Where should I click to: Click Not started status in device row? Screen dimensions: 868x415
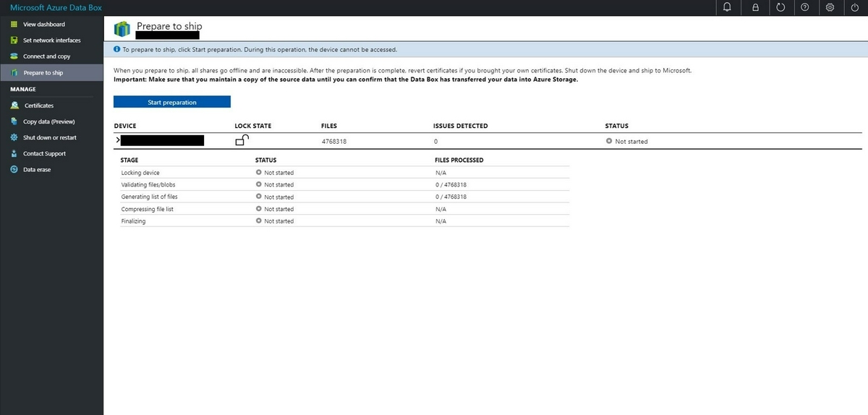[631, 141]
